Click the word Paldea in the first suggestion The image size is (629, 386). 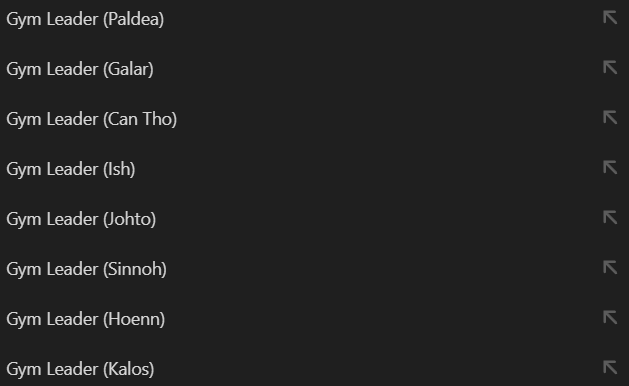(134, 19)
